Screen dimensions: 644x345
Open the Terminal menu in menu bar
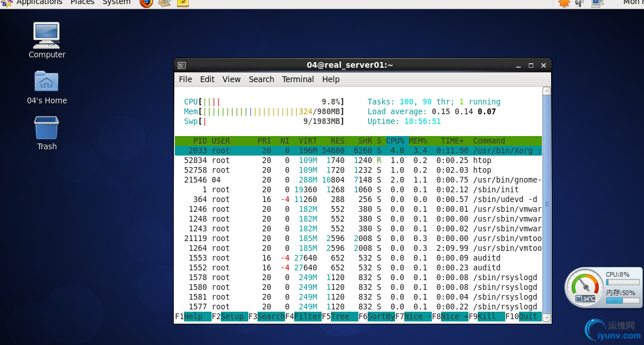coord(298,79)
